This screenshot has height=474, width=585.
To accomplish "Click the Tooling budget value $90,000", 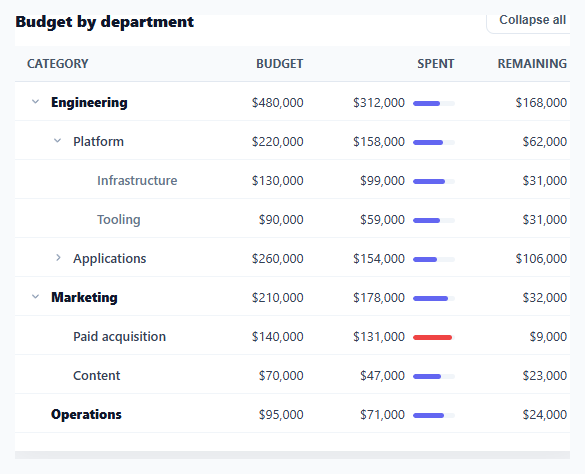I will [281, 220].
